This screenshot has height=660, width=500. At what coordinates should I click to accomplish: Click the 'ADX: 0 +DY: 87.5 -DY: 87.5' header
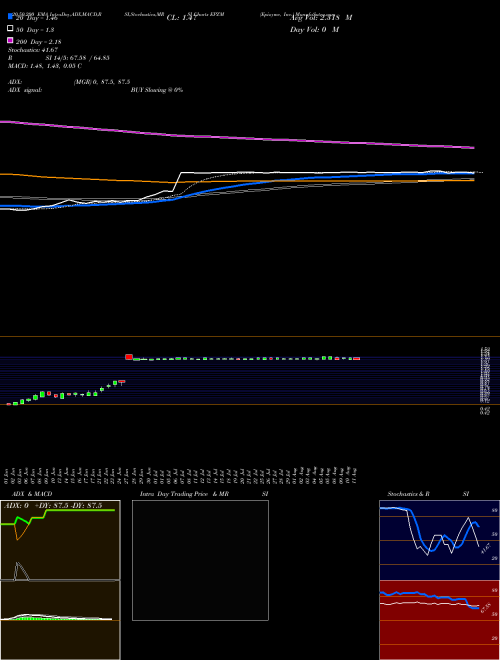pos(53,506)
